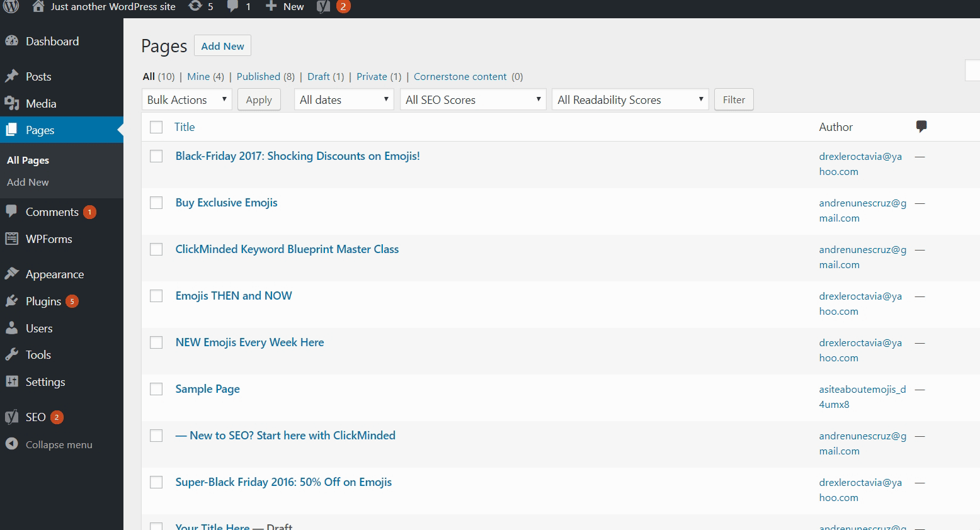Open the Yoast SEO icon in admin bar
The width and height of the screenshot is (980, 530).
point(323,7)
